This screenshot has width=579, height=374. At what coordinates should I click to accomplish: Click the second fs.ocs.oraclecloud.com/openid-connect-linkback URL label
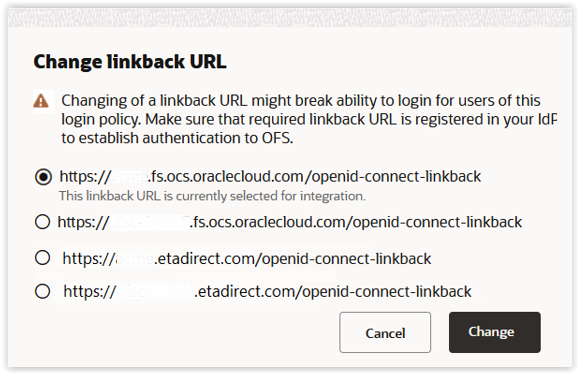pyautogui.click(x=290, y=222)
